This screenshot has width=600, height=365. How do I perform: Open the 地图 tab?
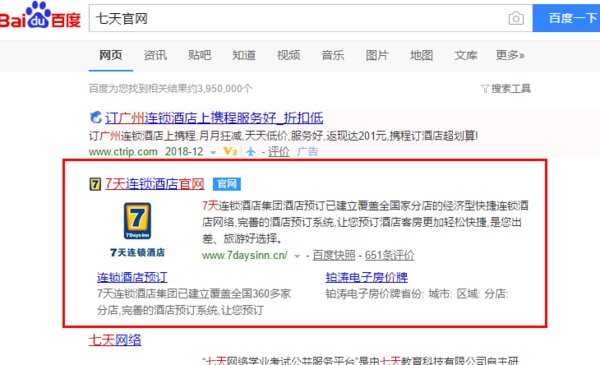(x=421, y=55)
